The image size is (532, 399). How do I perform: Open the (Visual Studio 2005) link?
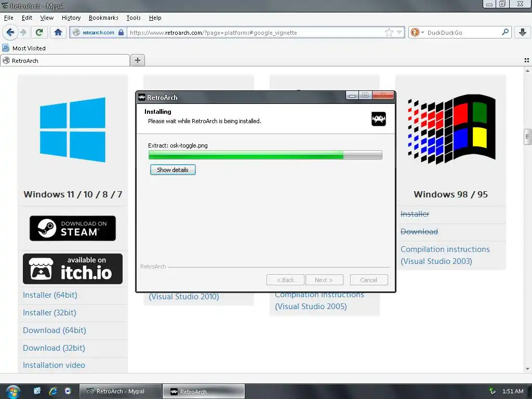point(311,307)
